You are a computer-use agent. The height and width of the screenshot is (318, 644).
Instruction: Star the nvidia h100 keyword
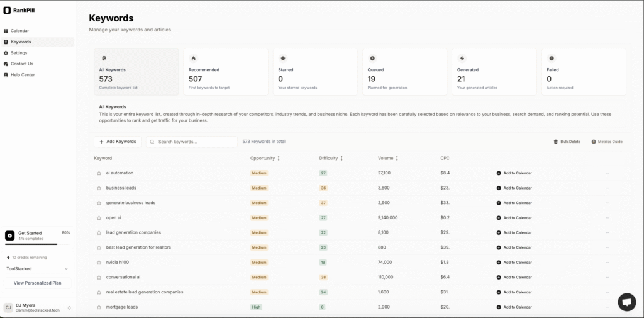(99, 263)
